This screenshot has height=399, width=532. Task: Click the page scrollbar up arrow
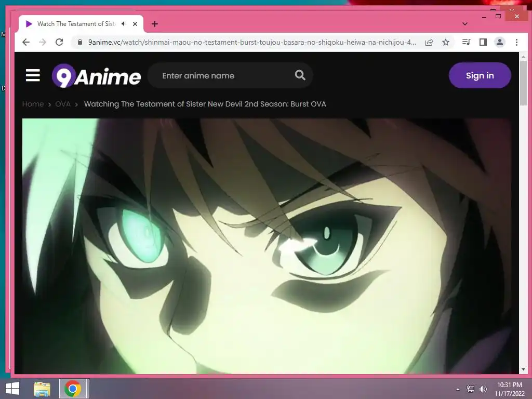point(523,57)
